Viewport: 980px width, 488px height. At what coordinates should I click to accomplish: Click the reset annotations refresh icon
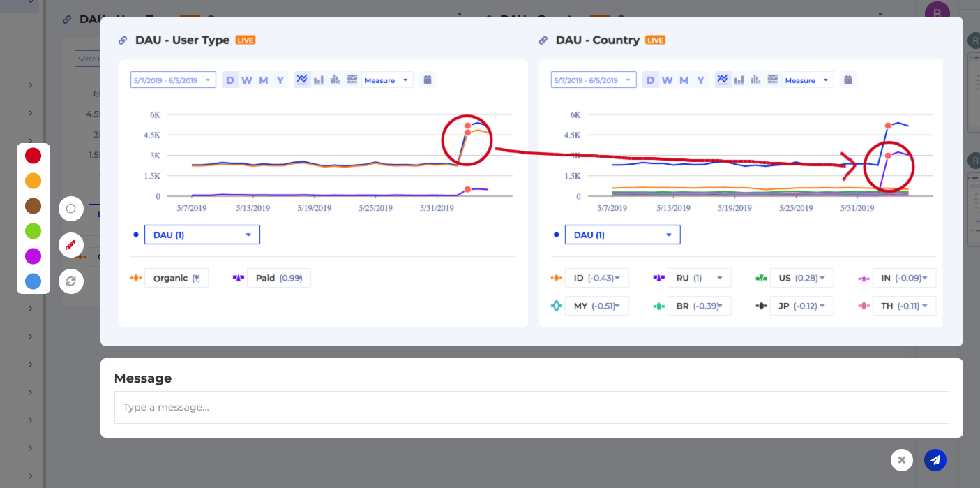(71, 281)
